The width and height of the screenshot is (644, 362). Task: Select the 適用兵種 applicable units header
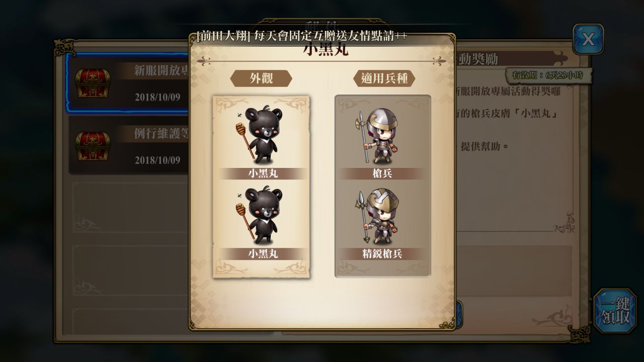click(384, 78)
